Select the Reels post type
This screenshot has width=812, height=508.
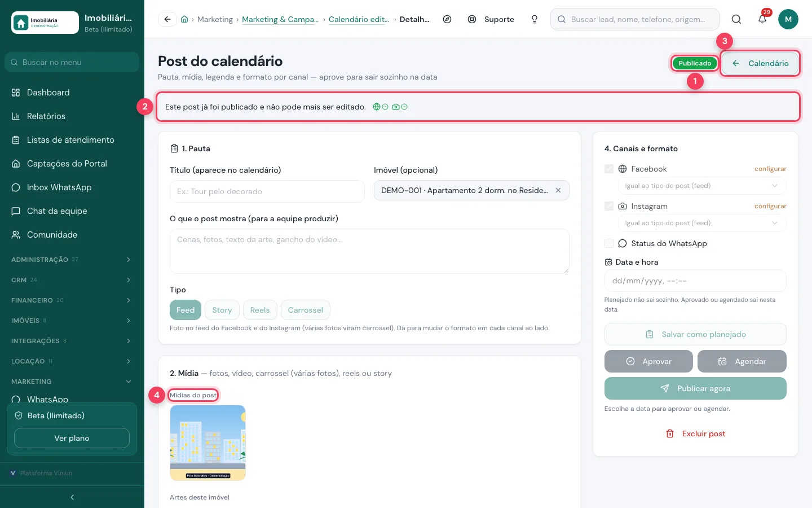(x=260, y=310)
